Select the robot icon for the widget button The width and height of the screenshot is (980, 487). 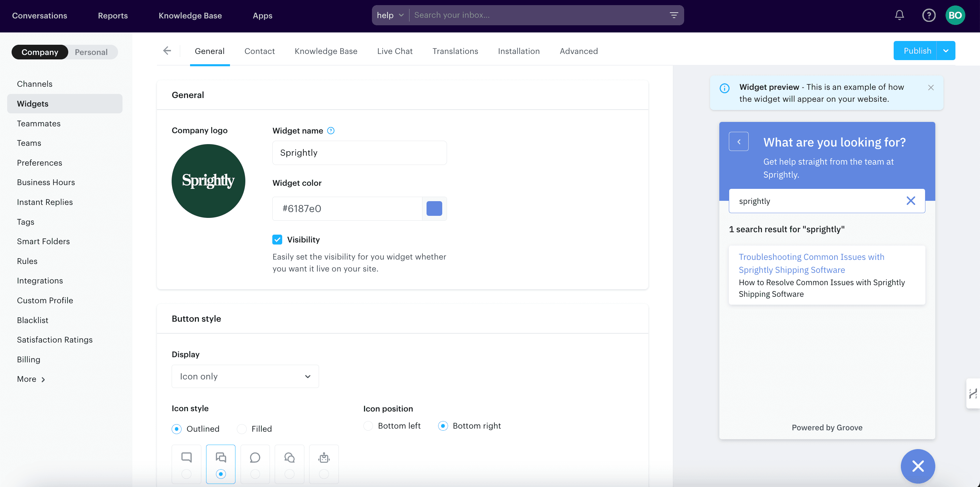click(x=324, y=457)
